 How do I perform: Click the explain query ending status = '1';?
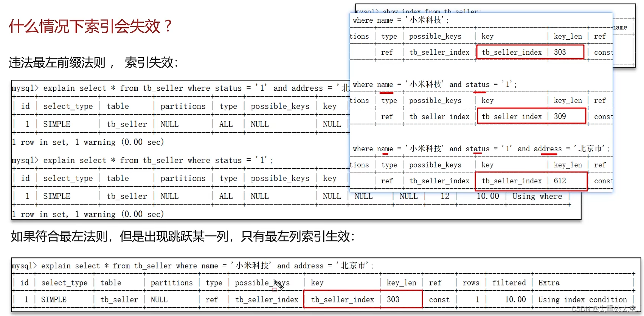click(142, 160)
